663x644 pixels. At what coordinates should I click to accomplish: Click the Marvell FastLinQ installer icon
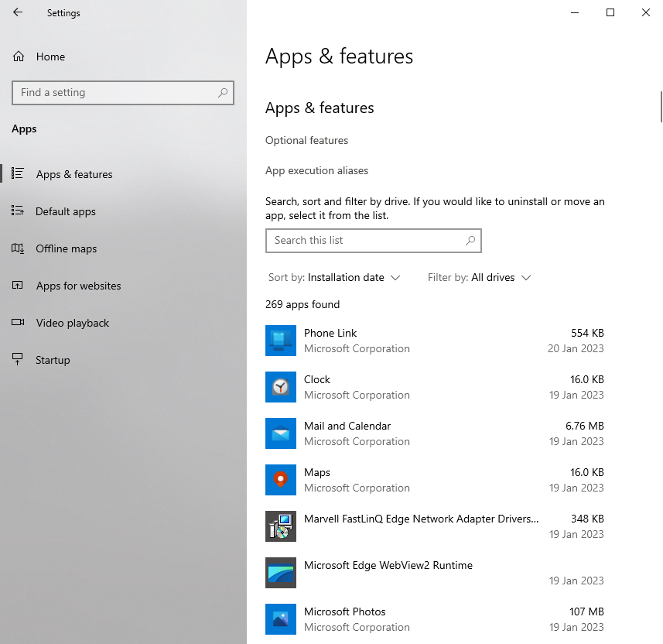click(x=281, y=526)
